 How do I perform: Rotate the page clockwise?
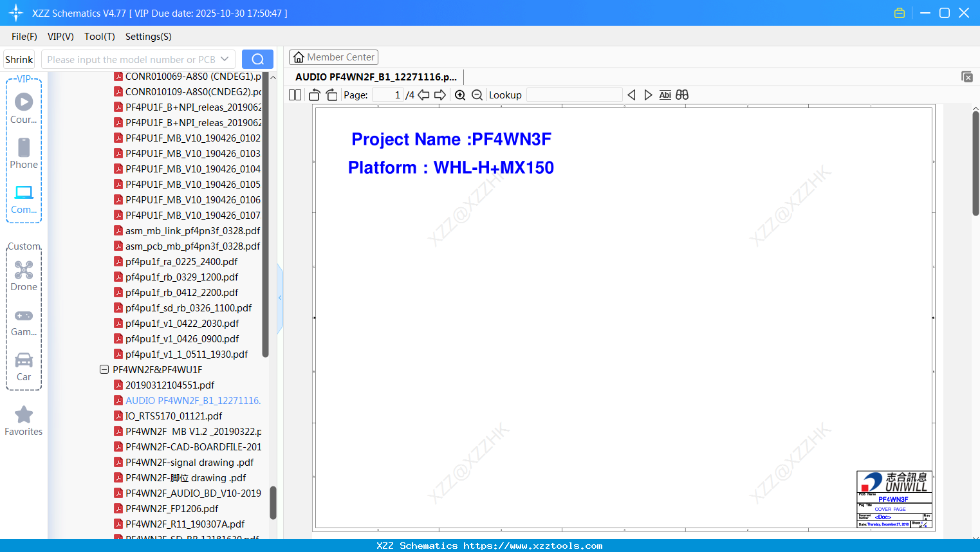(332, 95)
